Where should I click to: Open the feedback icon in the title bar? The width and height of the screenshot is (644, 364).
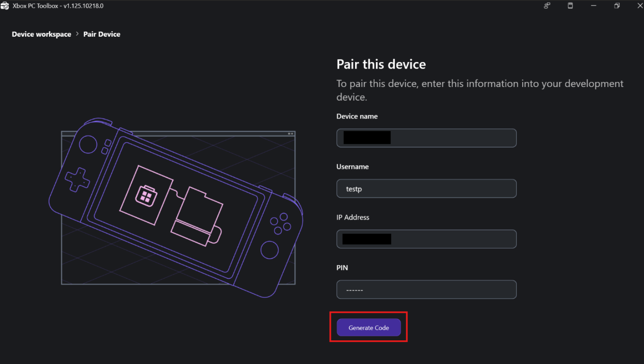coord(547,6)
